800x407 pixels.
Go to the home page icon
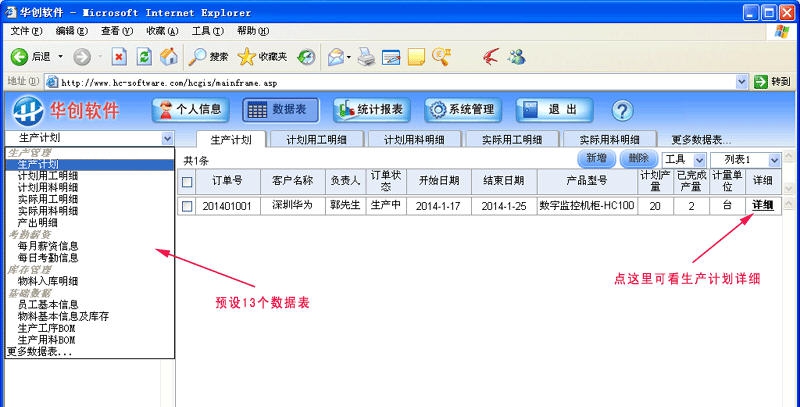point(168,57)
